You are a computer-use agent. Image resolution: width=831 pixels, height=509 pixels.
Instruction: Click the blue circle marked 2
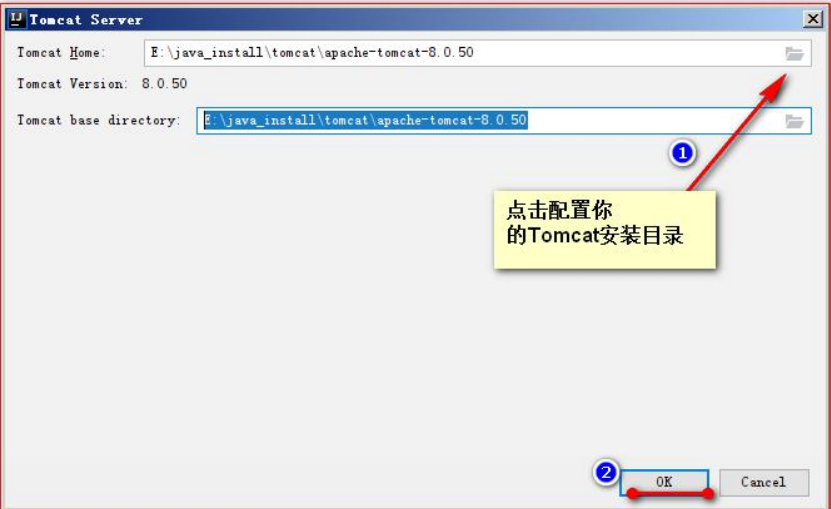pyautogui.click(x=606, y=472)
